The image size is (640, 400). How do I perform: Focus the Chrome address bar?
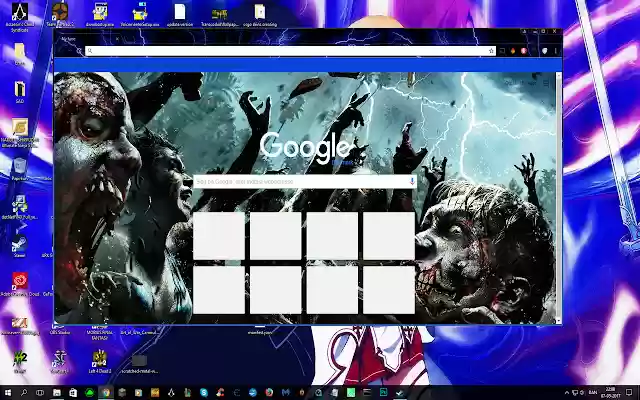tap(290, 51)
